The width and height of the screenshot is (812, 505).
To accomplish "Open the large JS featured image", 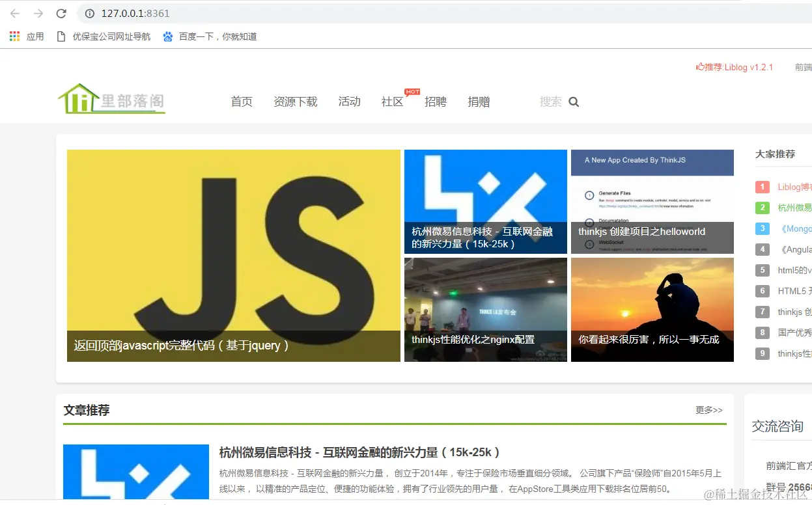I will [234, 256].
